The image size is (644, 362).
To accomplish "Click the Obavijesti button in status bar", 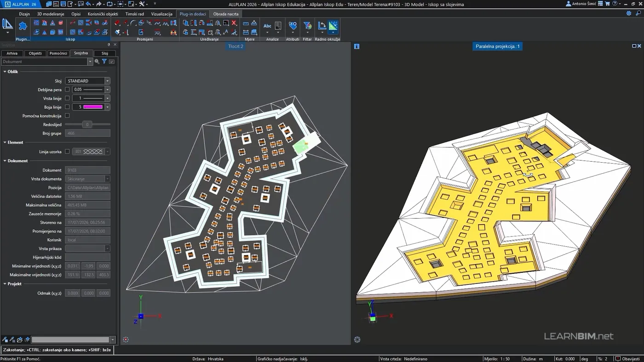I will click(x=627, y=359).
